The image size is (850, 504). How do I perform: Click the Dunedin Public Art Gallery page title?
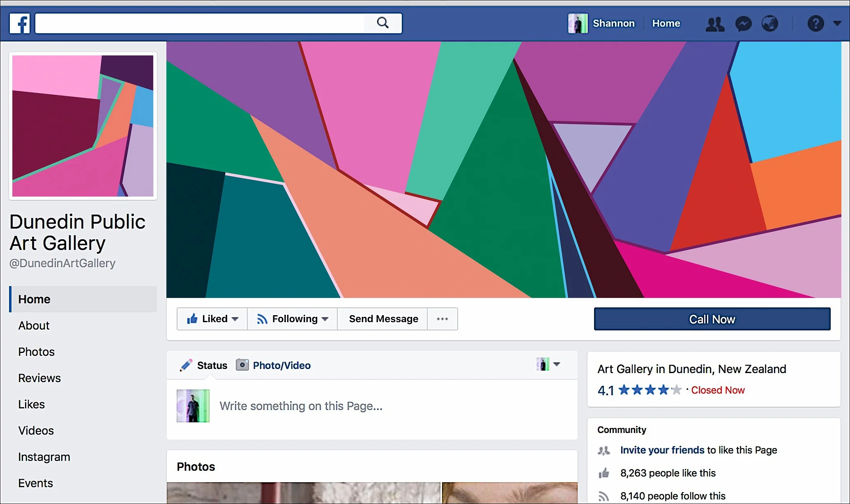pyautogui.click(x=77, y=232)
